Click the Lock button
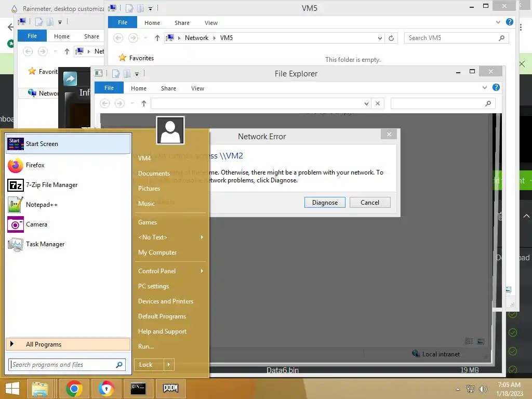 [149, 365]
